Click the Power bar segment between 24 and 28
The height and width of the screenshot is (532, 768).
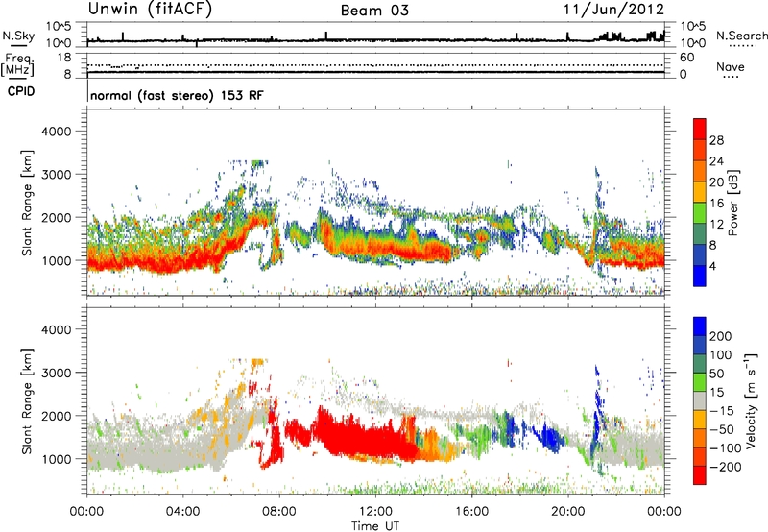tap(700, 151)
